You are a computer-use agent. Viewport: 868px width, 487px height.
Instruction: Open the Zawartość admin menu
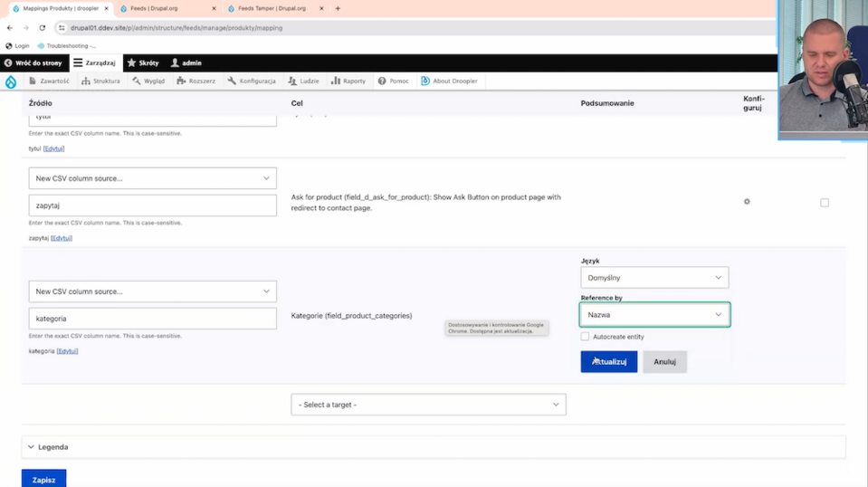tap(49, 81)
